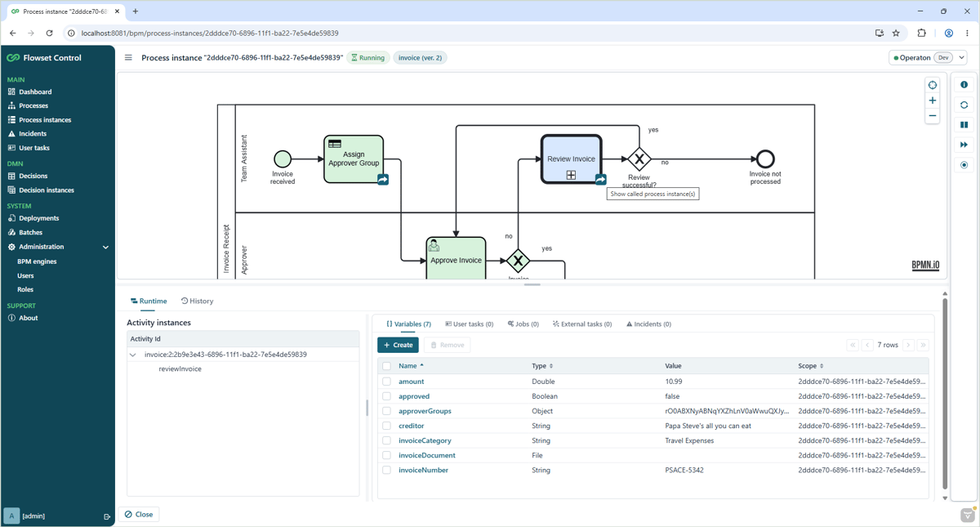Suspend the process instance
This screenshot has width=980, height=527.
[x=964, y=125]
